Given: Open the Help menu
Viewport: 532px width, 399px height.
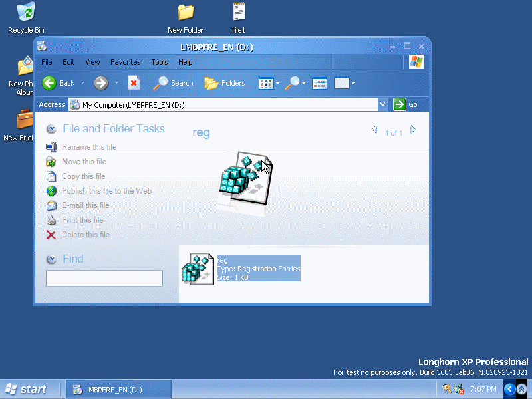Looking at the screenshot, I should (x=186, y=62).
